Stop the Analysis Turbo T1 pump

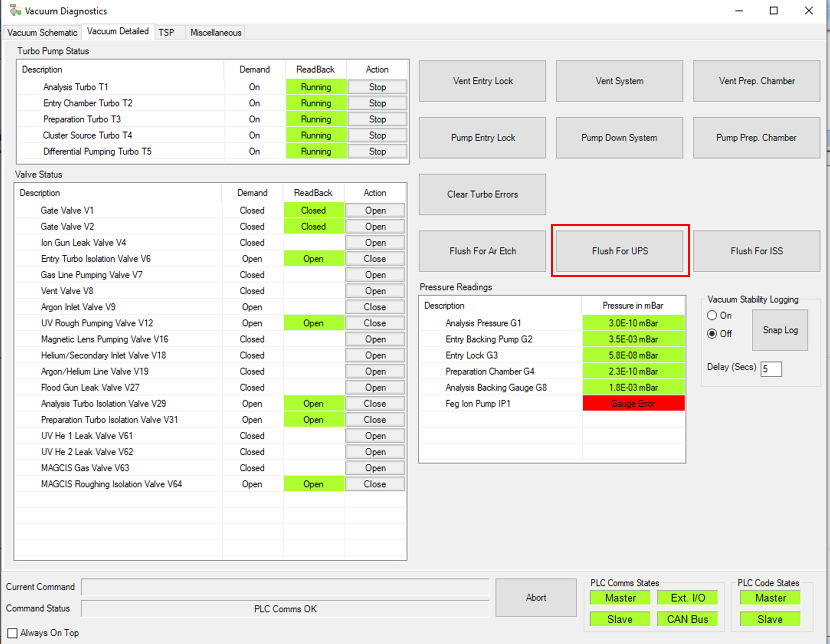(377, 87)
